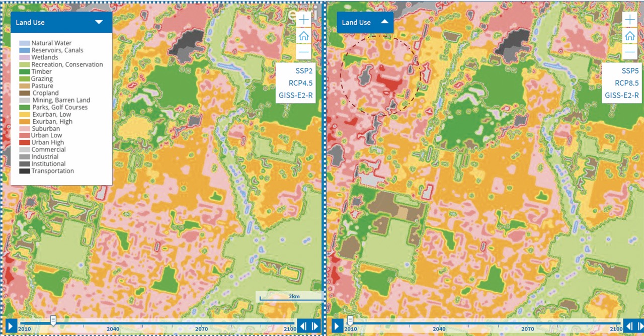Zoom in on the right SSP5 map
The image size is (644, 336).
629,20
